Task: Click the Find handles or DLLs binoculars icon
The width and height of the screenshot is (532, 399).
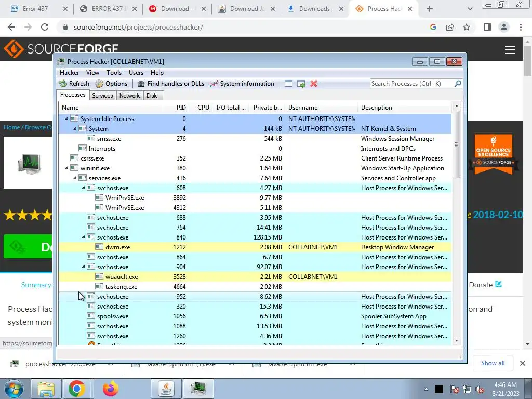Action: coord(141,84)
